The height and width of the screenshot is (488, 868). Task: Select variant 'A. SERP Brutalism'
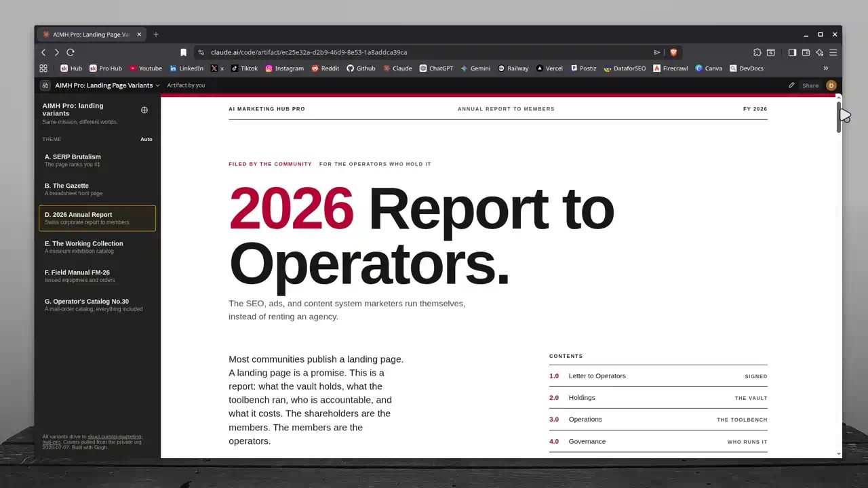[x=97, y=160]
